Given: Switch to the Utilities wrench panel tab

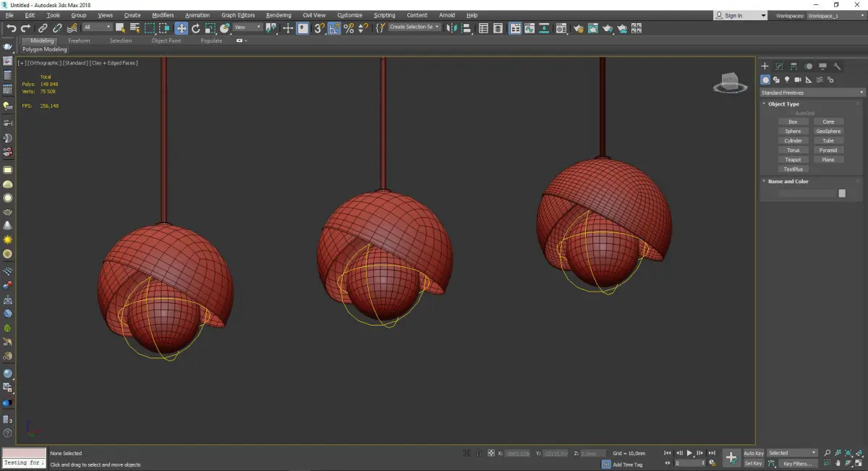Looking at the screenshot, I should tap(838, 66).
